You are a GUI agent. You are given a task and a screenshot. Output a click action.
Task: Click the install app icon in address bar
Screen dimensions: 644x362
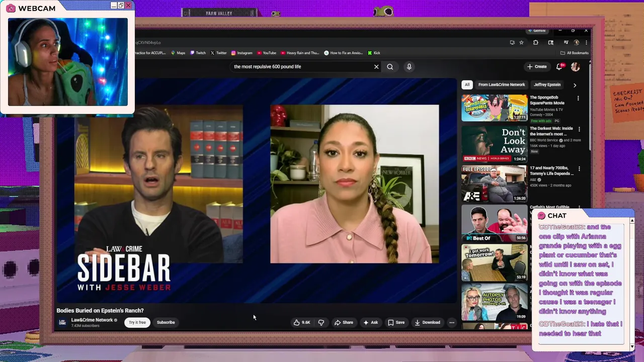[512, 43]
